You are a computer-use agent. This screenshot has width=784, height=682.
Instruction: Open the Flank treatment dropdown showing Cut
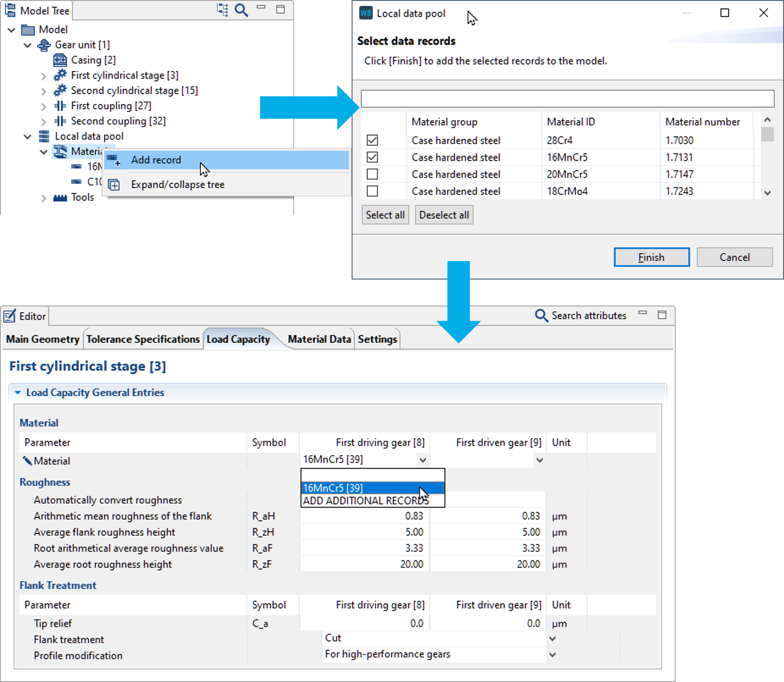(552, 639)
